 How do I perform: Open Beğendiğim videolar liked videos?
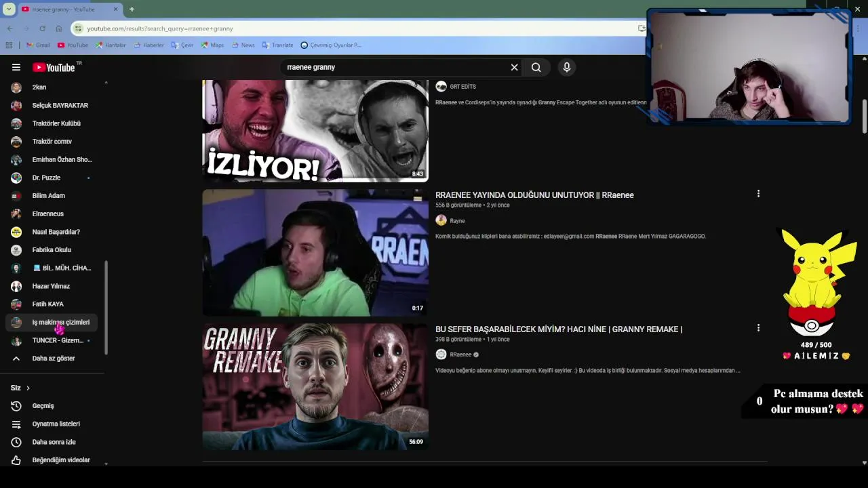pyautogui.click(x=52, y=460)
